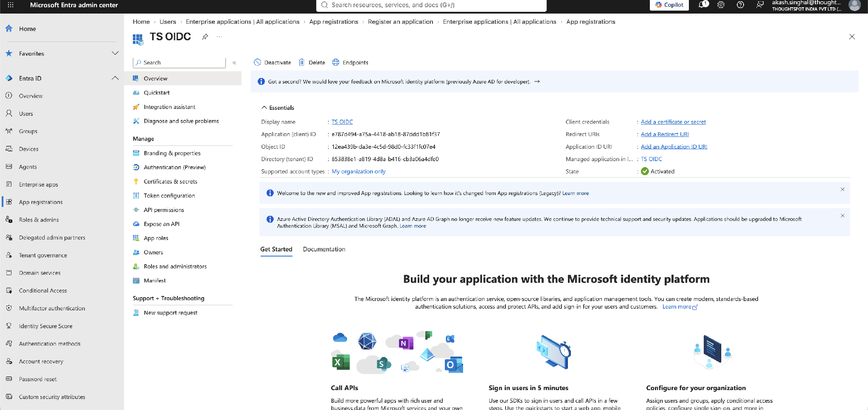Click Add a certificate or secret
The height and width of the screenshot is (410, 868).
click(x=673, y=122)
